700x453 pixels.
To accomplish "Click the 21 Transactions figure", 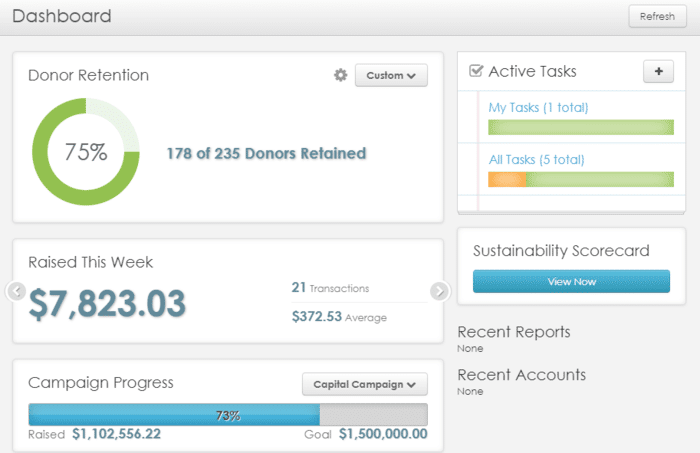I will tap(330, 288).
